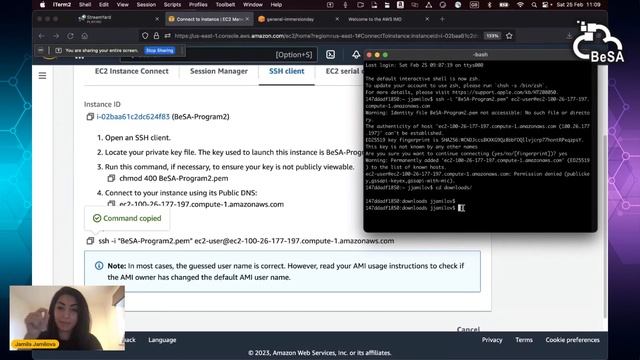Close the StreamYard browser tab
640x360 pixels.
[x=157, y=19]
